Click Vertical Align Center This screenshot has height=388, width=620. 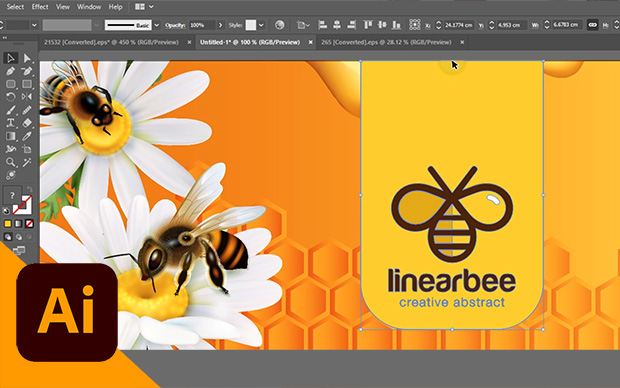382,25
